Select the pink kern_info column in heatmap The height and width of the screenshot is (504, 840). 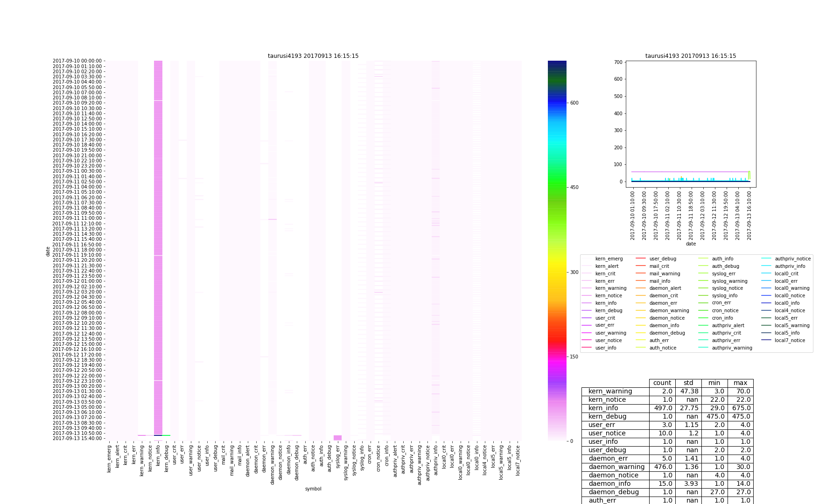click(x=158, y=233)
